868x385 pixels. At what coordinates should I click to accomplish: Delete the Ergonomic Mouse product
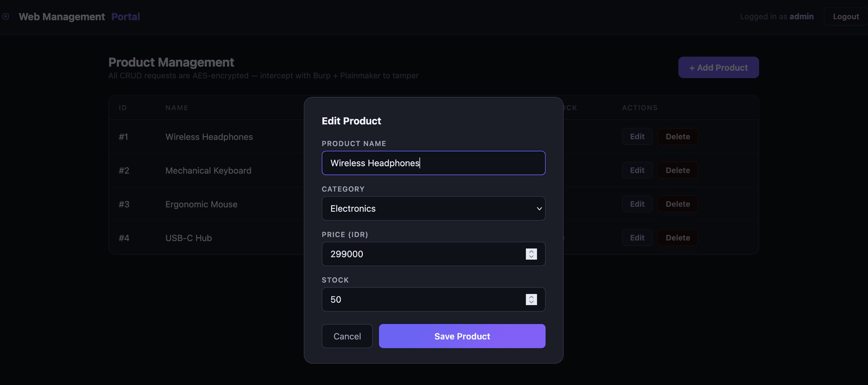click(677, 204)
